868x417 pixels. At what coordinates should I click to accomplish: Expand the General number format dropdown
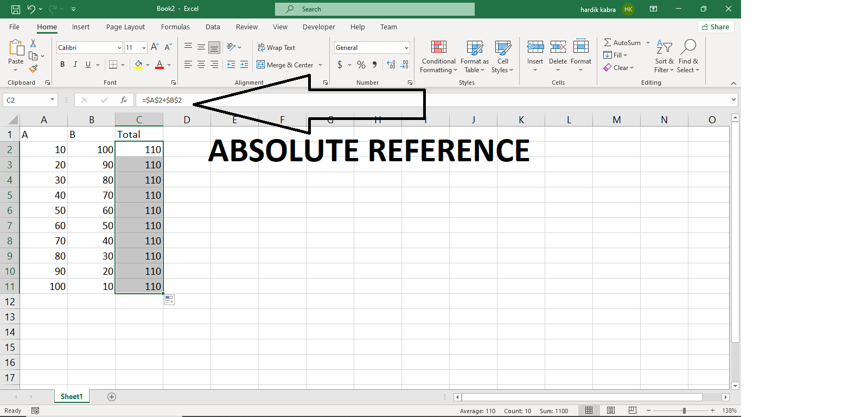406,48
